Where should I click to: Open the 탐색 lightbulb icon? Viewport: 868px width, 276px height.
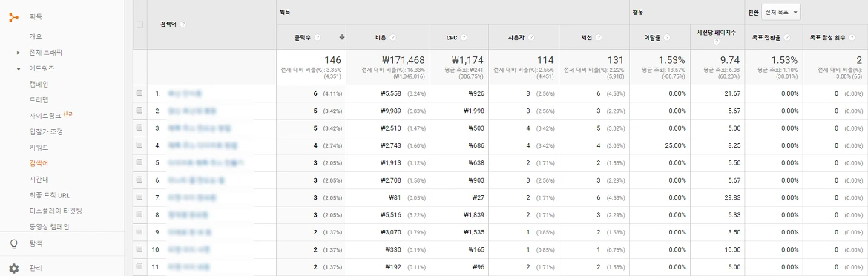coord(14,244)
